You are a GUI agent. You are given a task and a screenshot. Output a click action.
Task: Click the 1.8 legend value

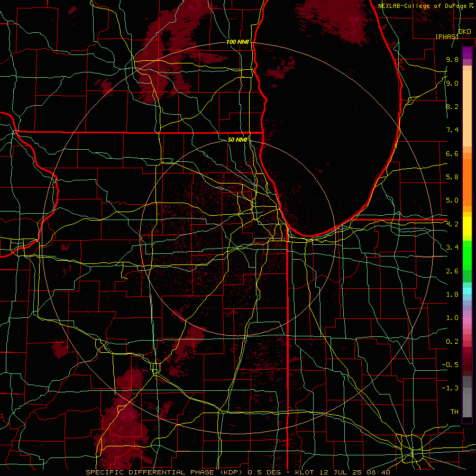pyautogui.click(x=452, y=295)
